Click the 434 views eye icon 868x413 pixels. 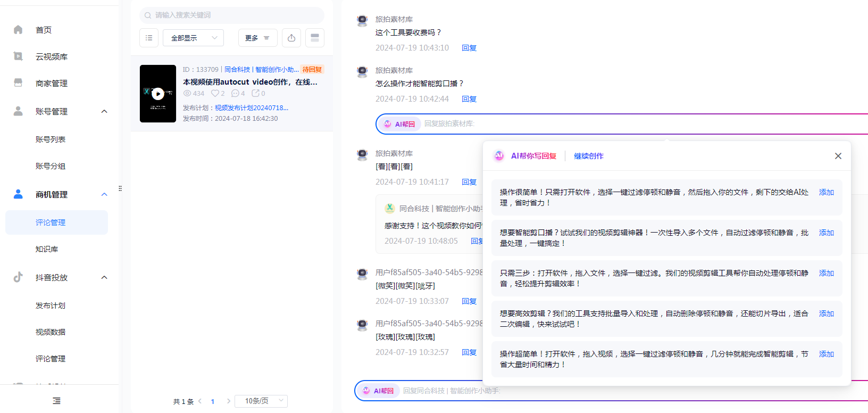point(187,93)
